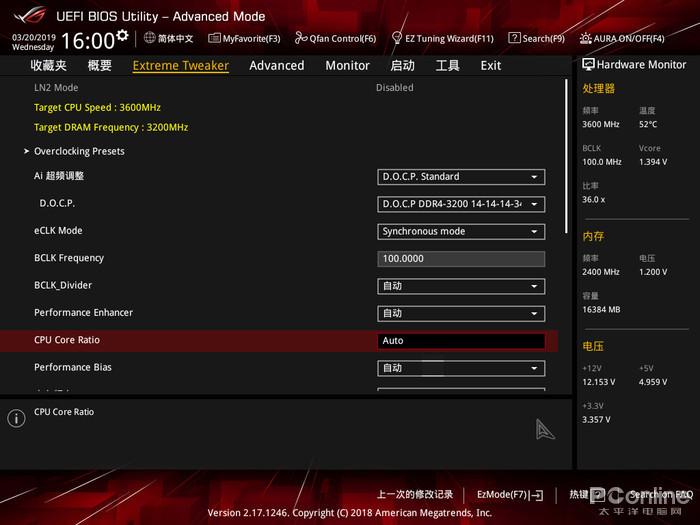
Task: Click the AURA ON/OFF light icon
Action: (x=586, y=38)
